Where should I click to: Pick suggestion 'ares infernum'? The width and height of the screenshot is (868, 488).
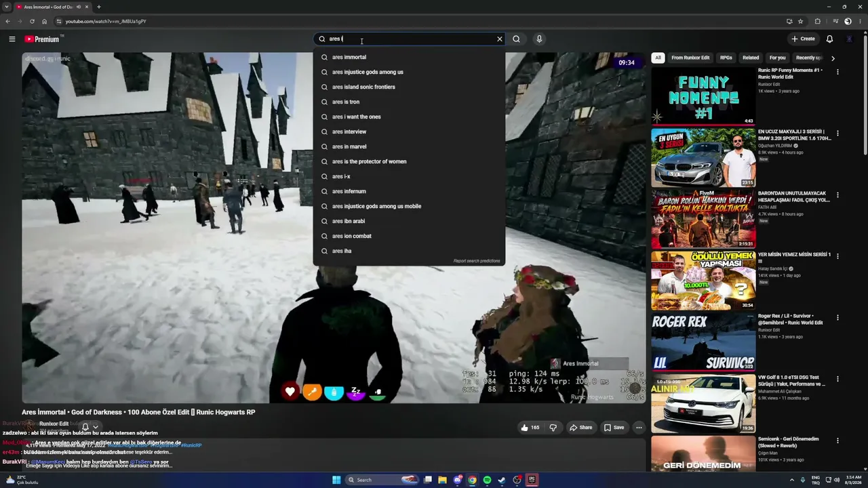409,191
